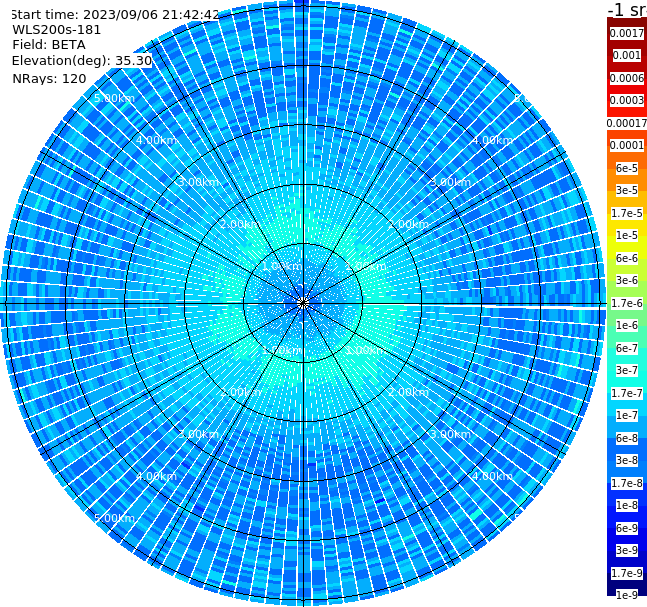Click the '1e-7' colorbar label

[627, 415]
